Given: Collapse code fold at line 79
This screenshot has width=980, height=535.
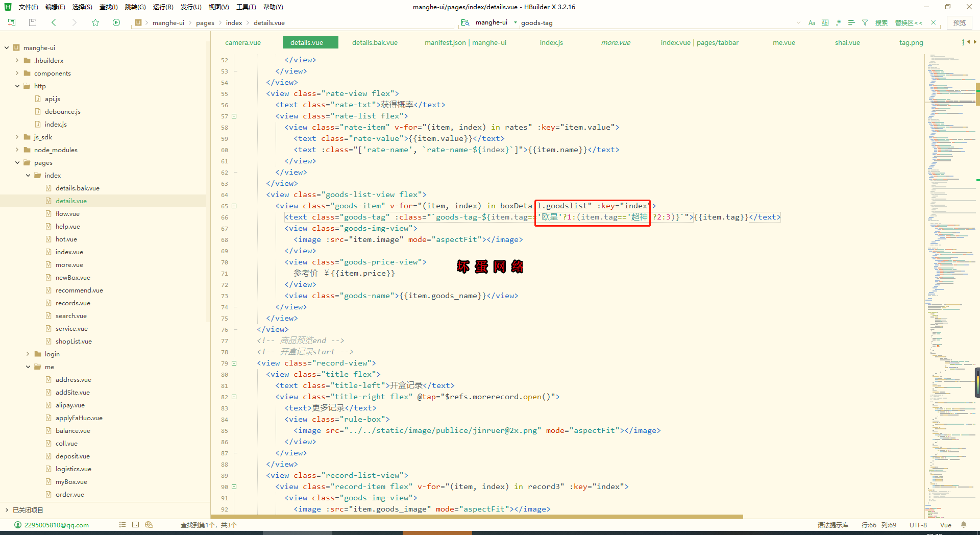Looking at the screenshot, I should [234, 363].
